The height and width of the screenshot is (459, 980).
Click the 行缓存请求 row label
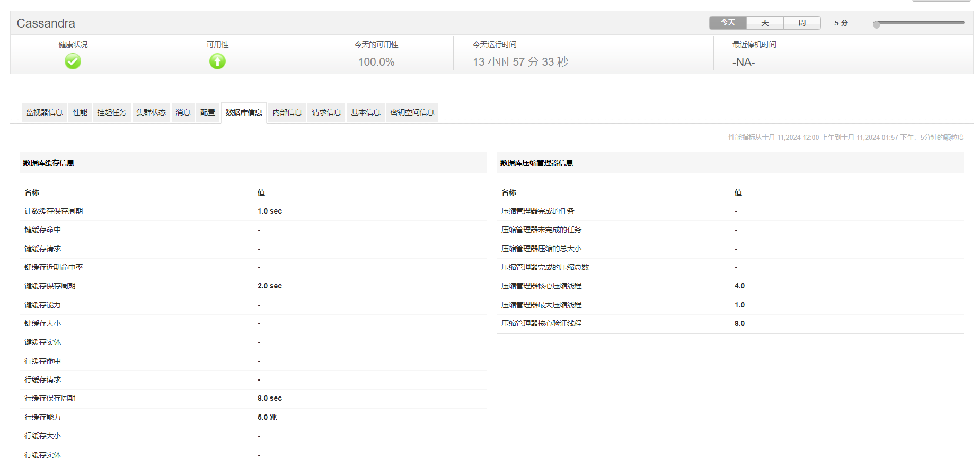pos(42,379)
